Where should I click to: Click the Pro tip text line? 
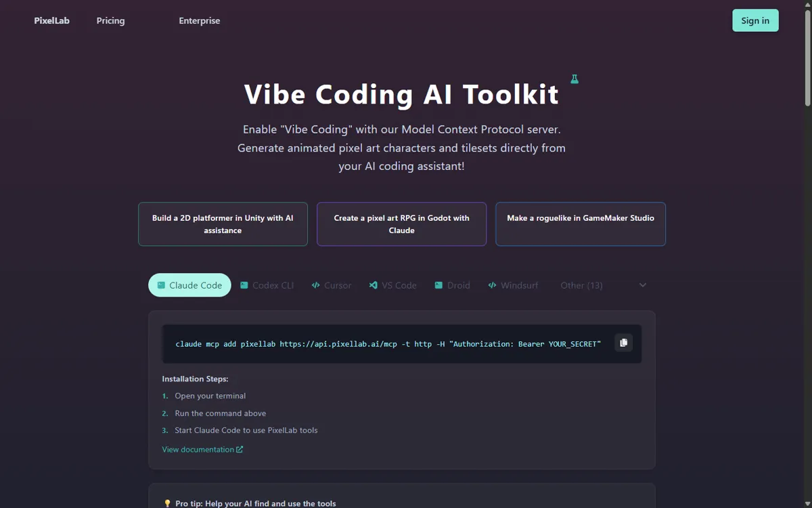click(x=255, y=503)
